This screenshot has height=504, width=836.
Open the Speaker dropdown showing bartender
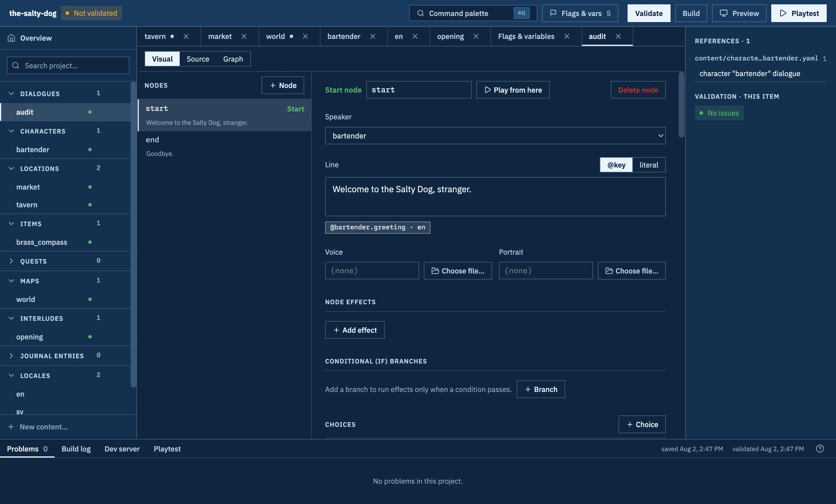[x=495, y=136]
